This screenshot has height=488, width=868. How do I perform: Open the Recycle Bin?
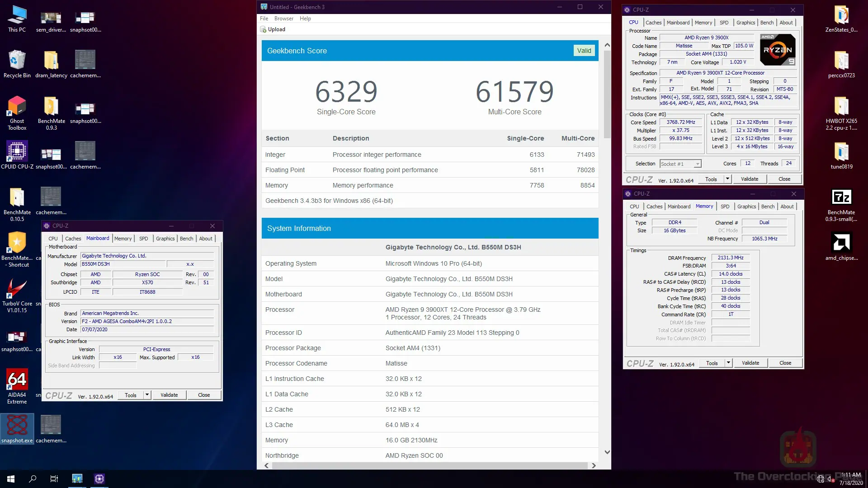point(17,61)
